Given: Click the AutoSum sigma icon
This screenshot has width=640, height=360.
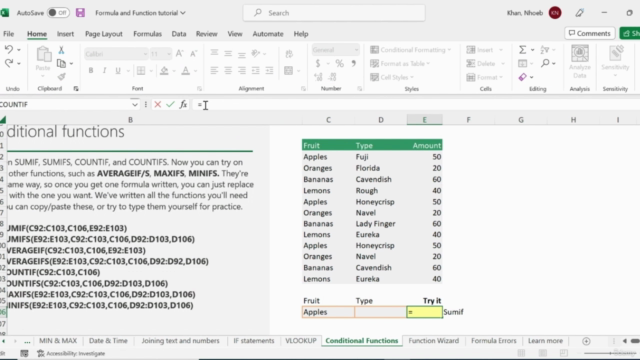Looking at the screenshot, I should point(522,50).
